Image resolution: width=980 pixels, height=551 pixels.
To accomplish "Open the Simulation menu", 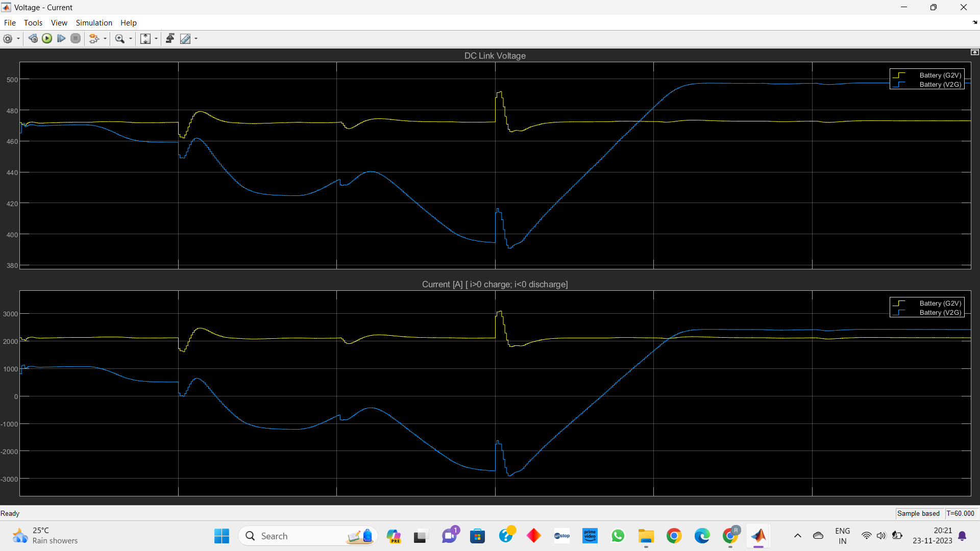I will tap(94, 23).
